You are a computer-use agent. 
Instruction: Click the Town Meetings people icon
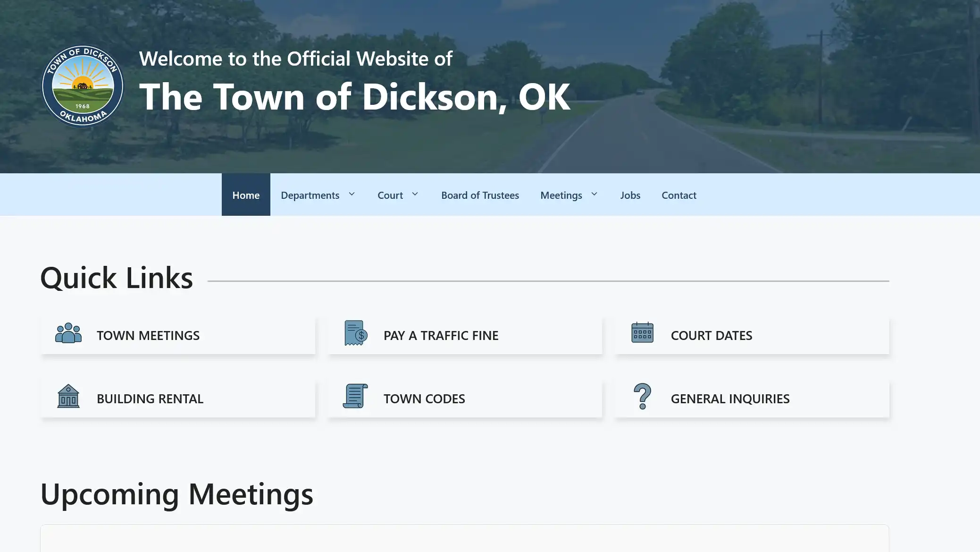pos(68,333)
